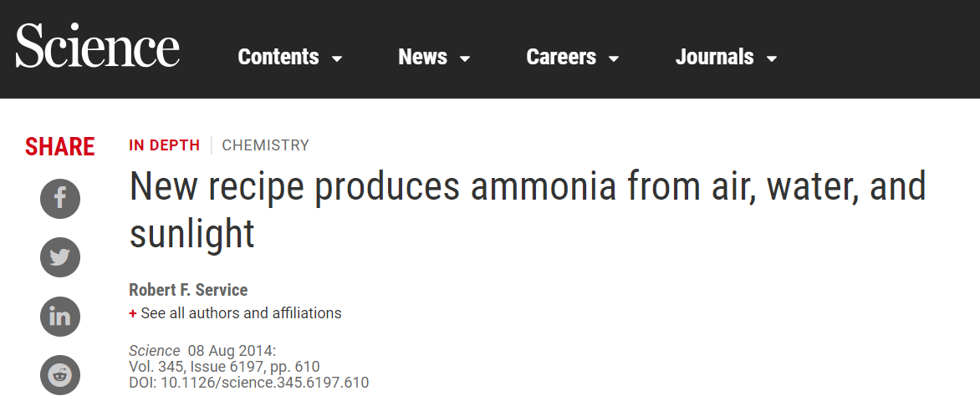Share the article on LinkedIn

tap(60, 317)
